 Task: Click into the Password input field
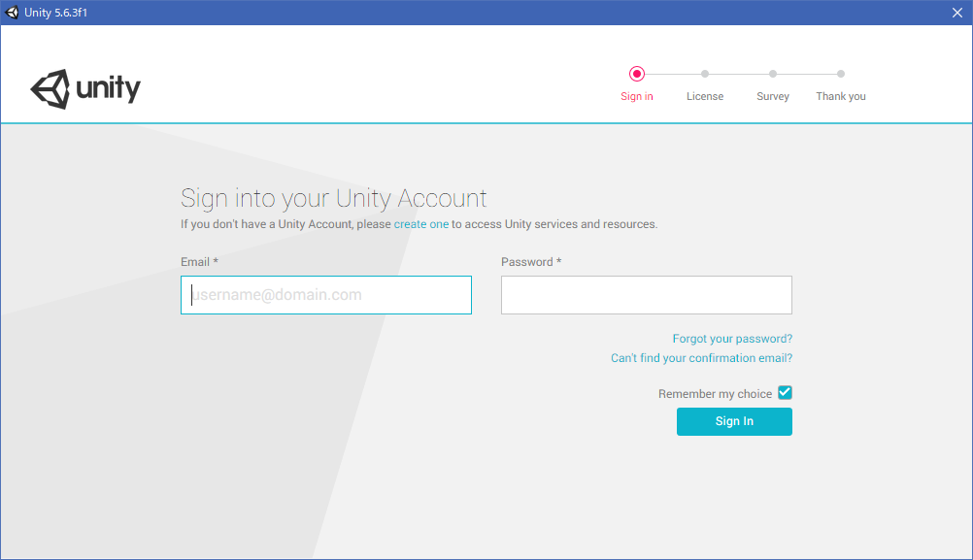[647, 295]
